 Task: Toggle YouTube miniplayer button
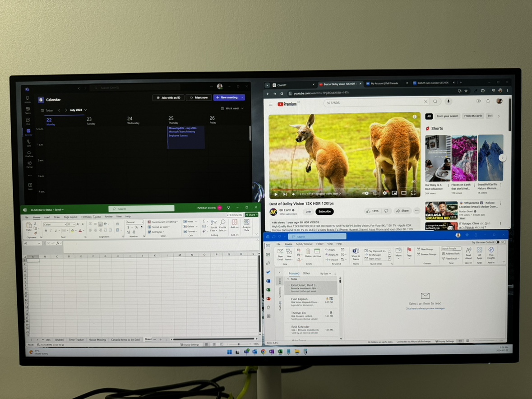click(x=394, y=193)
